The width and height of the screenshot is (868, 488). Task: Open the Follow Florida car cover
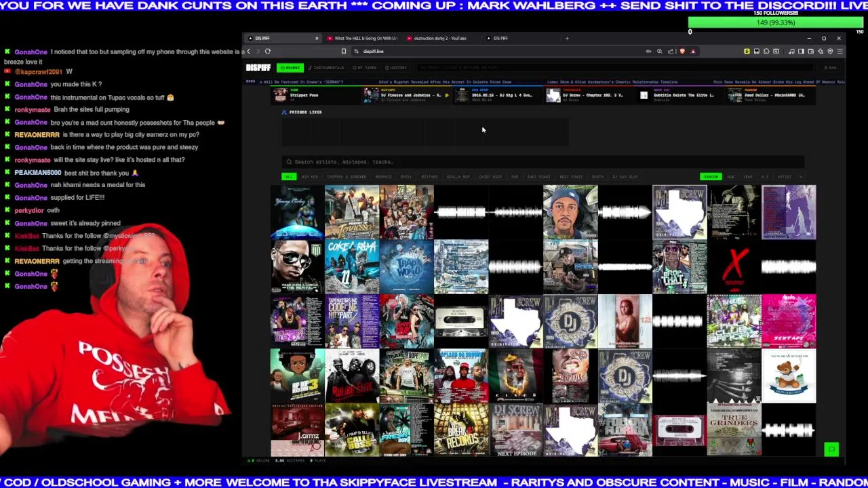coord(625,430)
